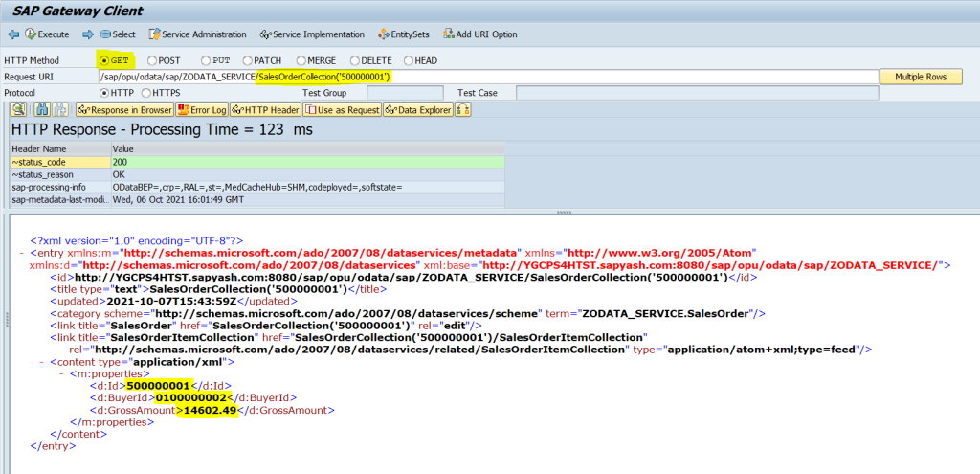Run the request with Execute
This screenshot has width=980, height=474.
pos(48,34)
